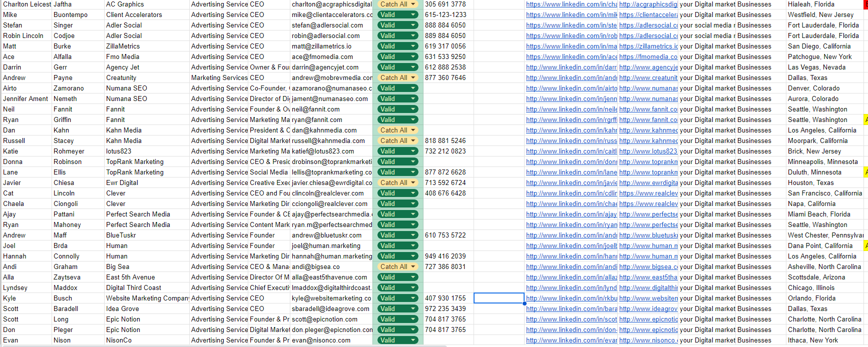Screen dimensions: 868x347
Task: Open the fmomedia.co website link
Action: click(x=649, y=56)
